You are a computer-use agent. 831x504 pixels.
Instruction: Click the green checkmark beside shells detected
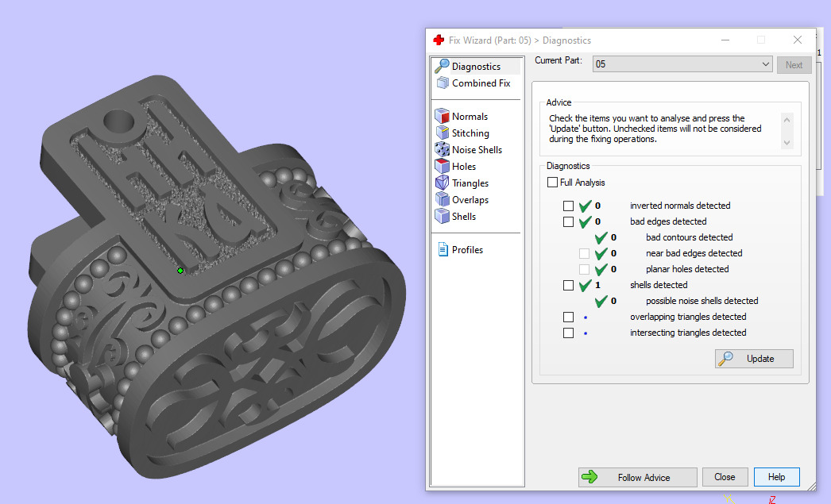pos(585,286)
